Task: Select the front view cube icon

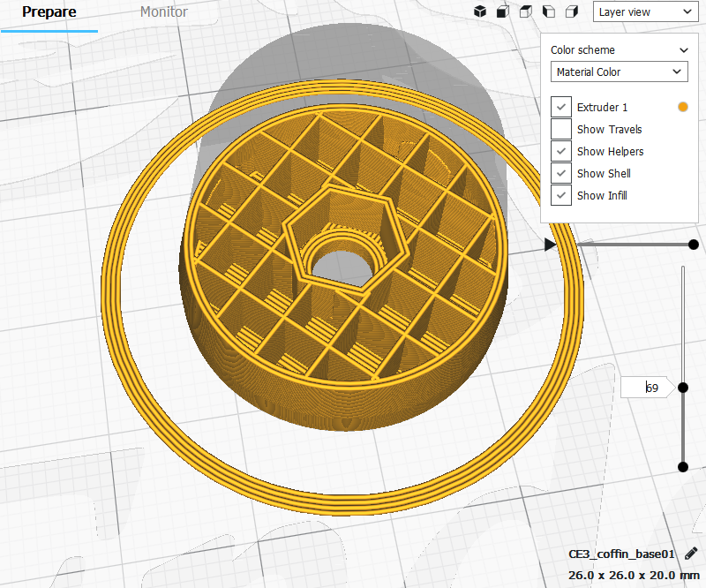Action: click(502, 11)
